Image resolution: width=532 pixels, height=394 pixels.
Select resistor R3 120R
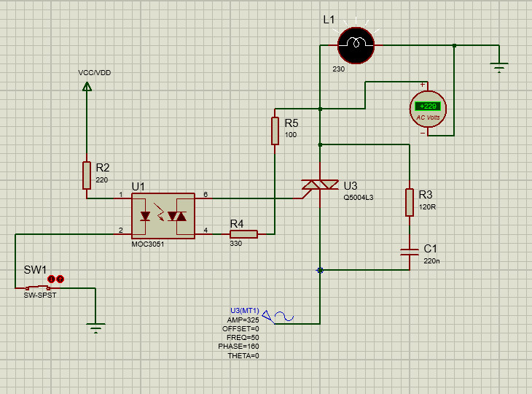pyautogui.click(x=410, y=202)
